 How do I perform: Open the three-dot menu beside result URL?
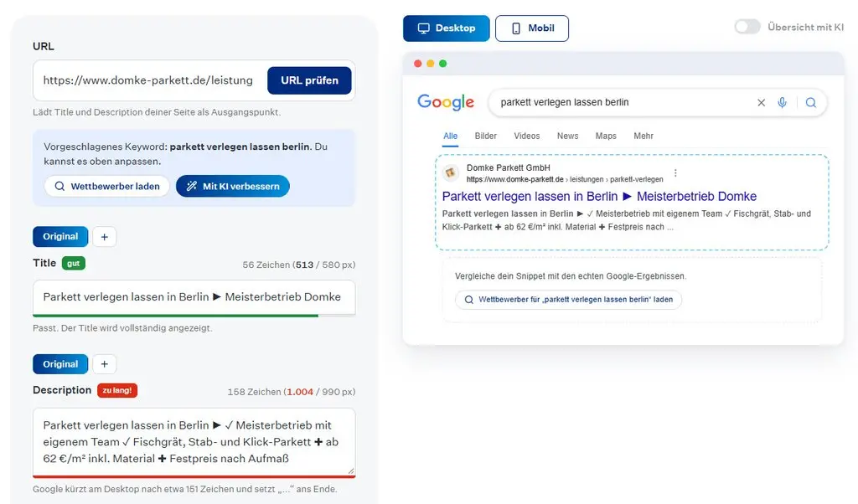[675, 172]
